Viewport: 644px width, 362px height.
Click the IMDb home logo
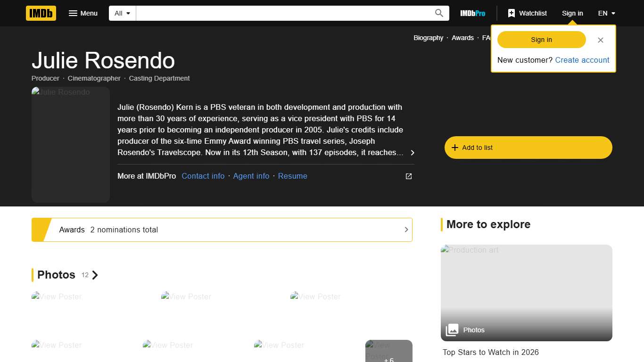click(41, 13)
